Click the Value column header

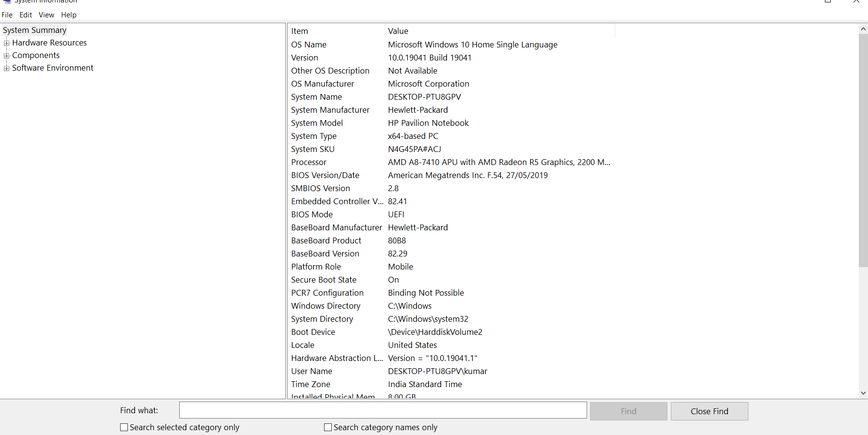point(500,31)
